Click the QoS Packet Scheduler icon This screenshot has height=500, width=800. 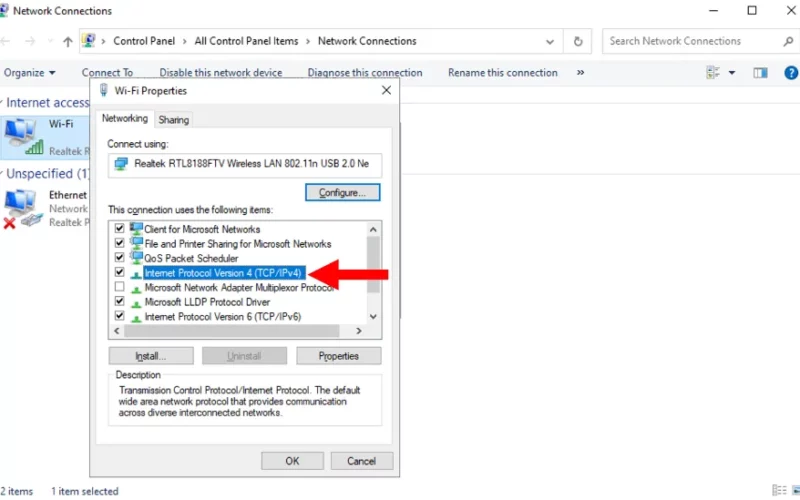coord(136,257)
